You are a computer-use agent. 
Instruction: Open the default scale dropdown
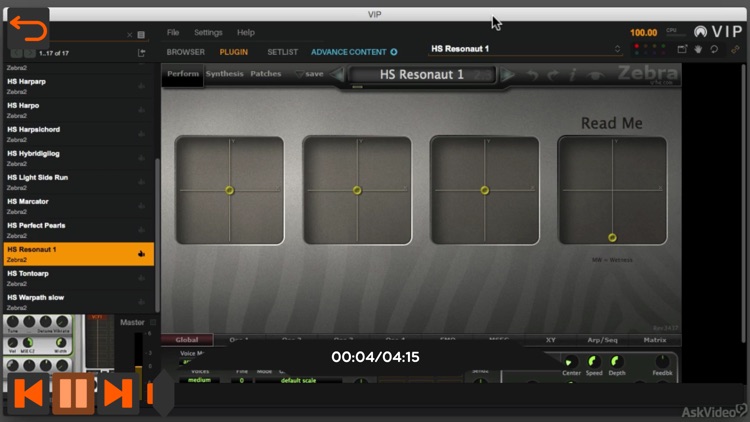click(x=298, y=380)
